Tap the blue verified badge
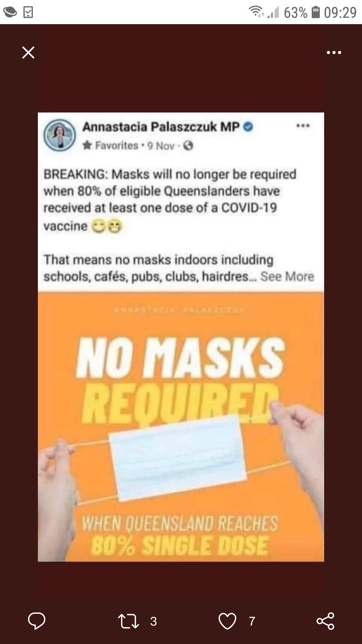 (x=248, y=127)
